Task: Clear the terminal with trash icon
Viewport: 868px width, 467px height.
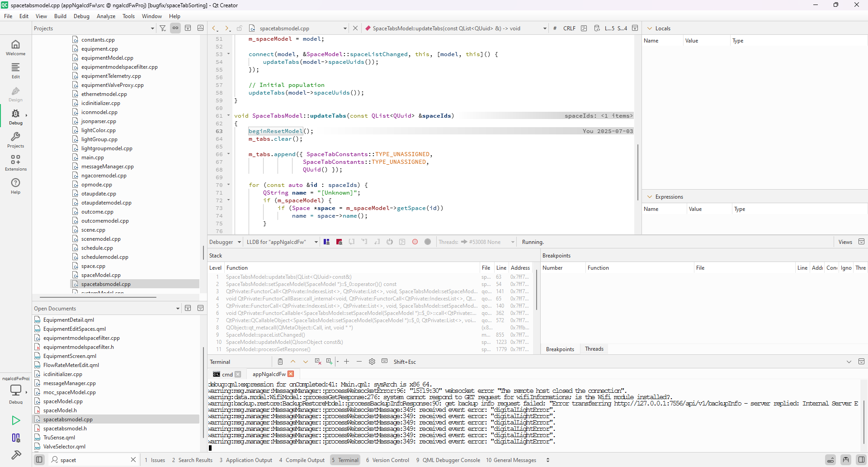Action: (280, 362)
